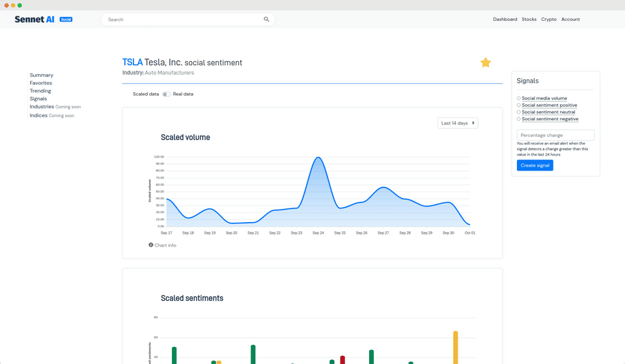This screenshot has width=625, height=364.
Task: Open Stocks in top navigation
Action: point(529,19)
